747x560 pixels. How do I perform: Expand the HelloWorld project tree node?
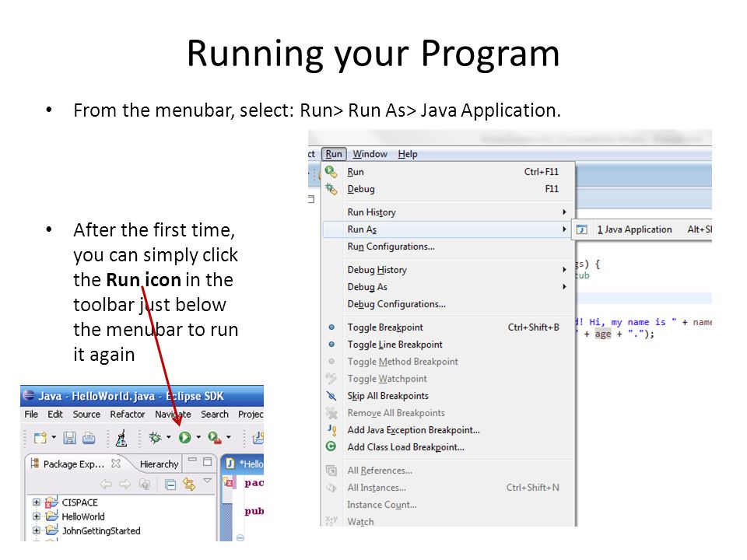tap(37, 516)
